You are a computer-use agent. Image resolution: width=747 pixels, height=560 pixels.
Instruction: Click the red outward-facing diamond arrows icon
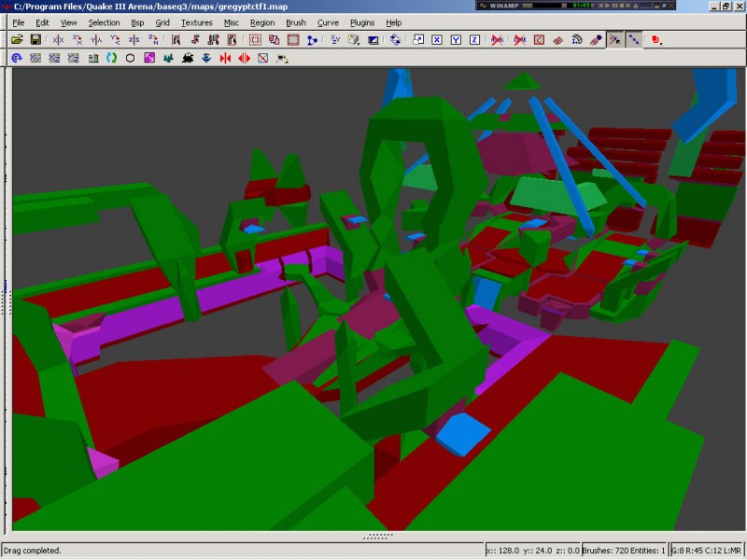click(x=244, y=58)
